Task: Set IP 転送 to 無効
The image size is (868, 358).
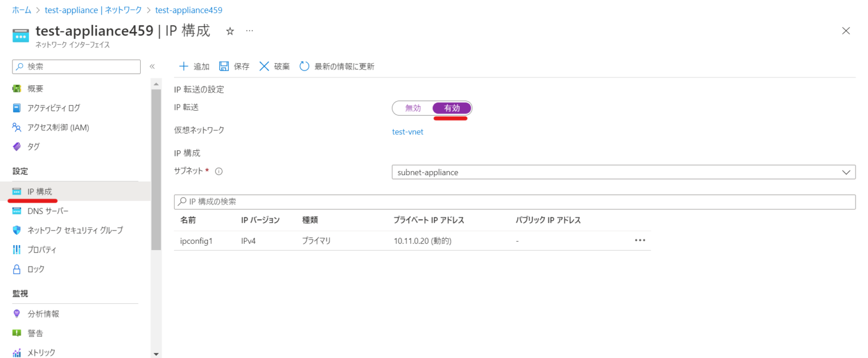Action: 413,108
